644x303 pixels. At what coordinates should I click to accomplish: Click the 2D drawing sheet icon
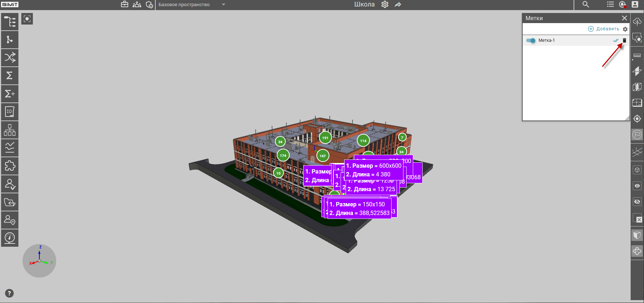tap(10, 112)
